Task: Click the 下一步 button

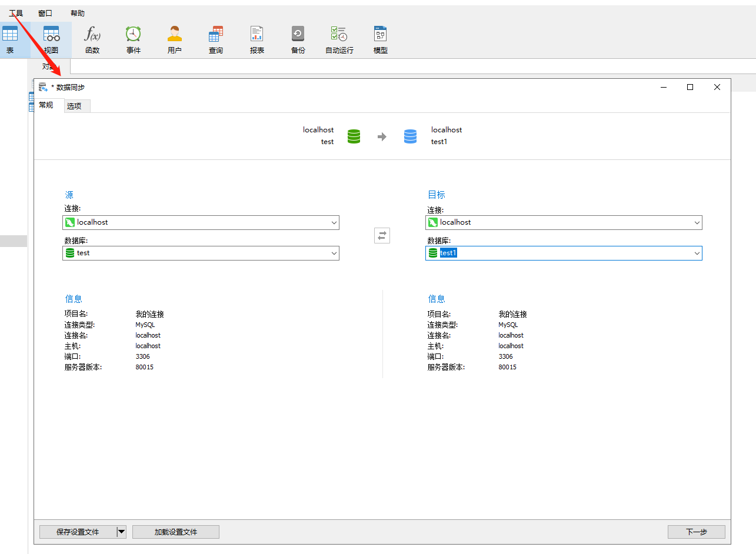Action: pos(697,532)
